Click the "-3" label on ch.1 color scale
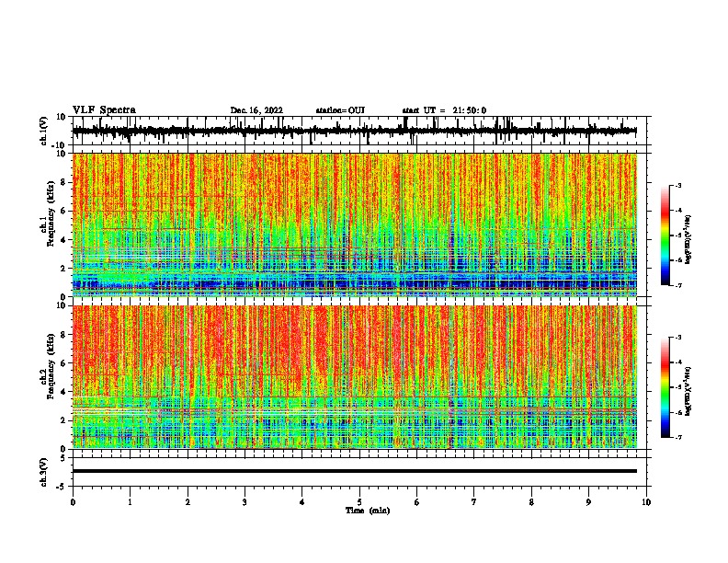Screen dimensions: 728x563 [677, 185]
